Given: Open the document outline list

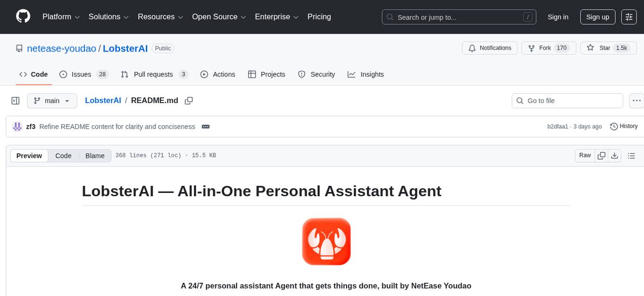Looking at the screenshot, I should (631, 156).
